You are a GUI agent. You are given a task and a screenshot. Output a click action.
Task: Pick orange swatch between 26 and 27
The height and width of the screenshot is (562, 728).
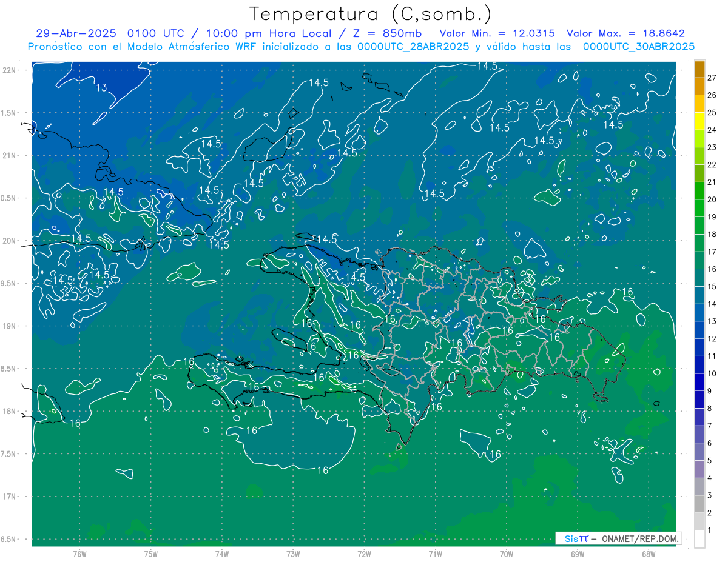pos(699,86)
